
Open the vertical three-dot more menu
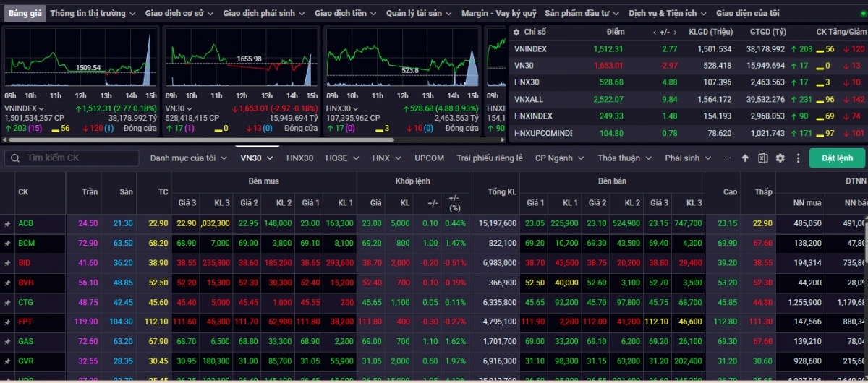coord(798,158)
